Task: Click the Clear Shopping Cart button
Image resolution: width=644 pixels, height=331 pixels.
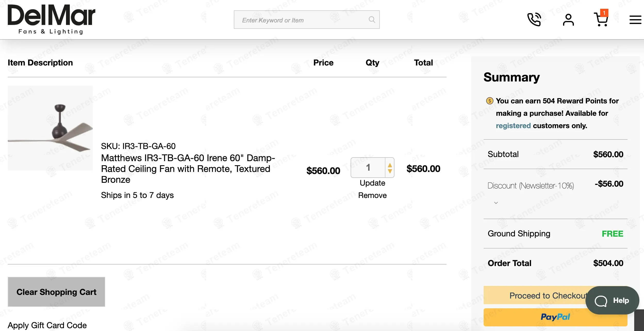Action: pyautogui.click(x=56, y=292)
